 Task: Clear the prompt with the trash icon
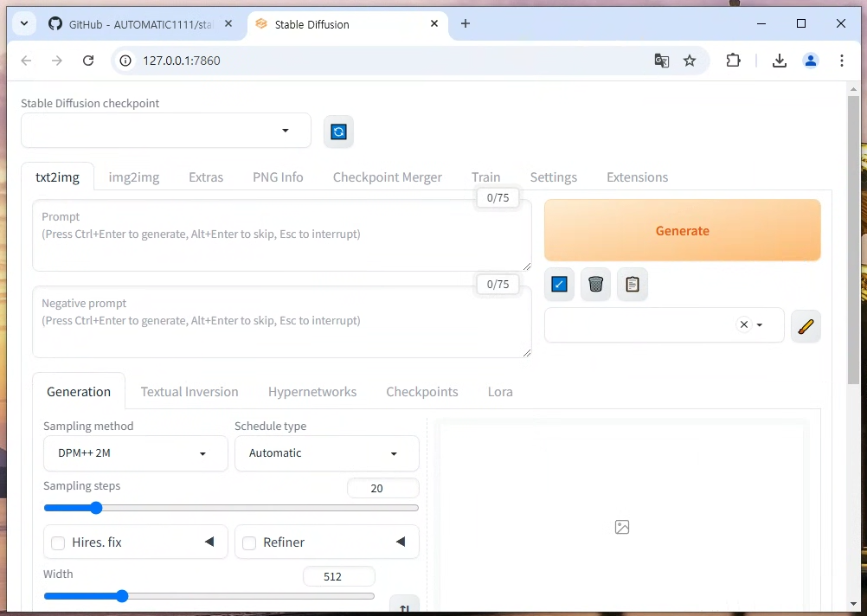[x=595, y=285]
